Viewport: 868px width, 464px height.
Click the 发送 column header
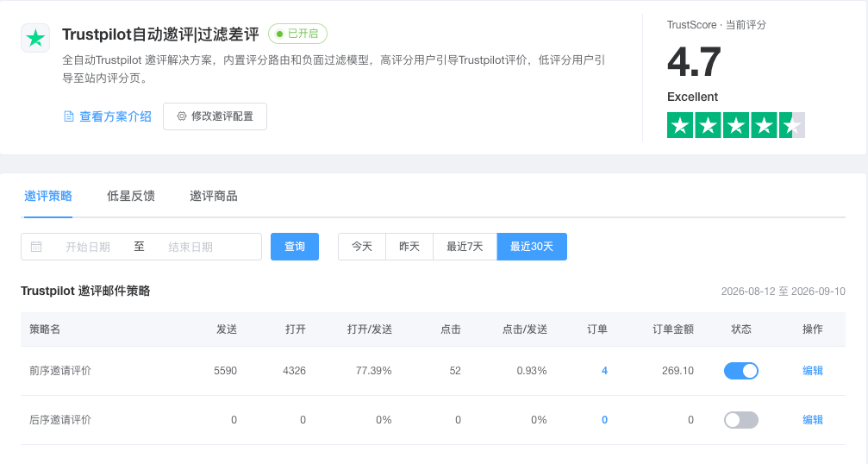tap(227, 329)
